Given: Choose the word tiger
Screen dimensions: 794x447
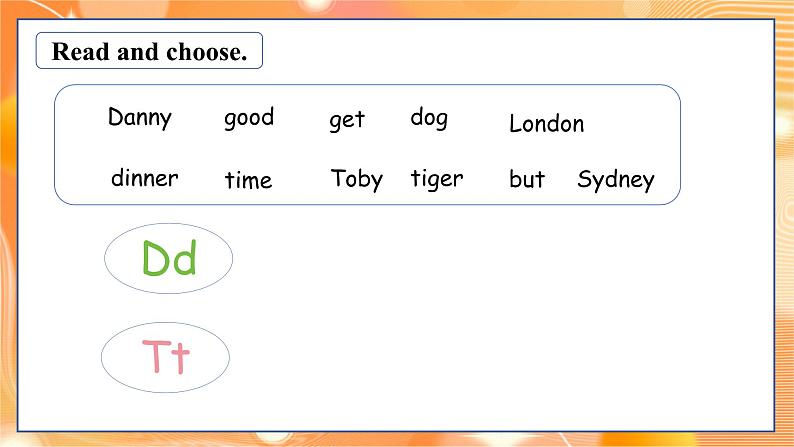Looking at the screenshot, I should coord(436,179).
